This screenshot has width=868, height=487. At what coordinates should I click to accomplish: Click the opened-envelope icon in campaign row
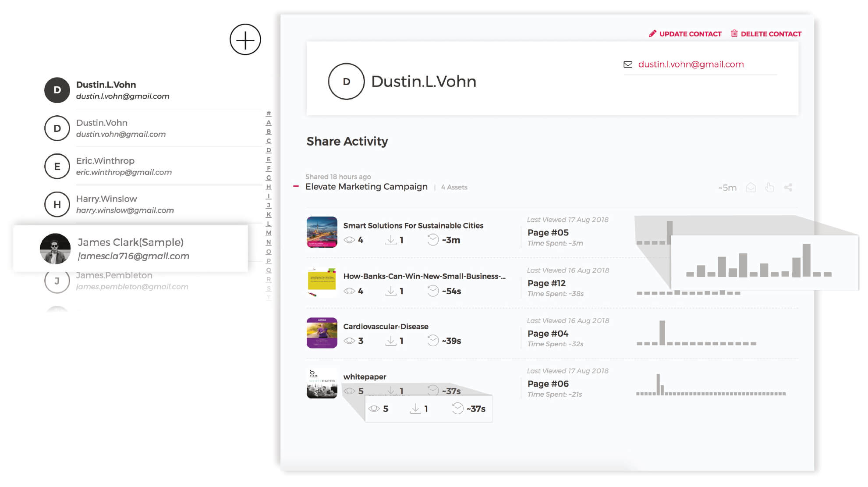click(x=751, y=188)
